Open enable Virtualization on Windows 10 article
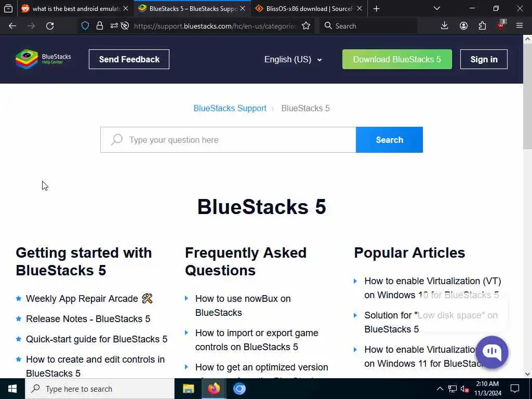 point(433,288)
